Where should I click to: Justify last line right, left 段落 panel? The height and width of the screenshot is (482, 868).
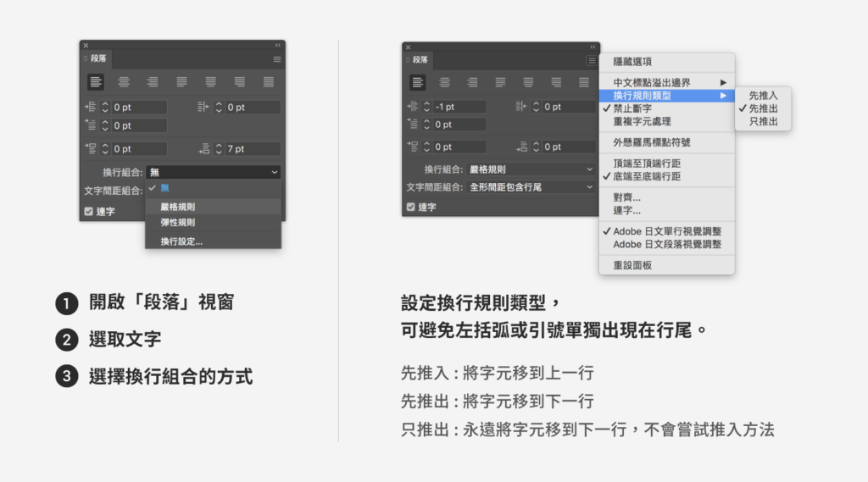click(x=240, y=82)
